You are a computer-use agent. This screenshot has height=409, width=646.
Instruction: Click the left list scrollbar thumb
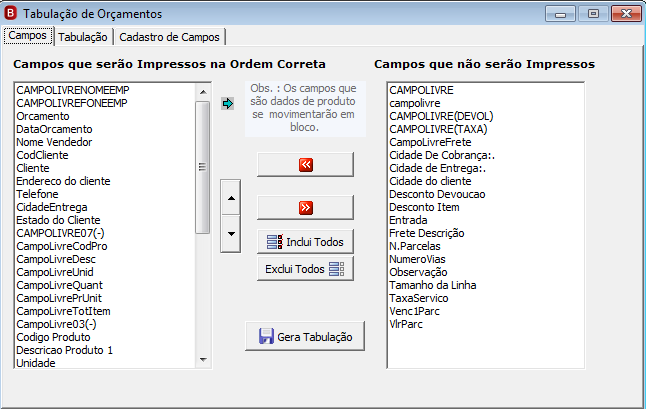pyautogui.click(x=203, y=167)
